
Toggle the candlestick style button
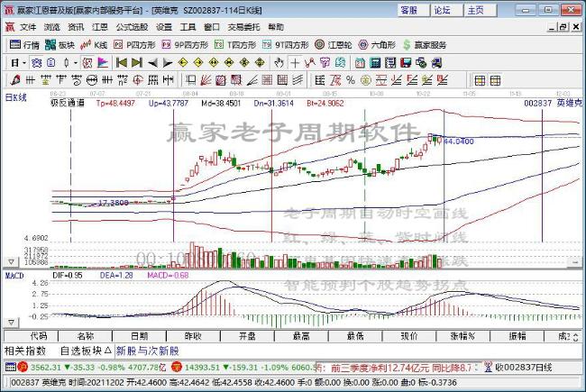[66, 63]
